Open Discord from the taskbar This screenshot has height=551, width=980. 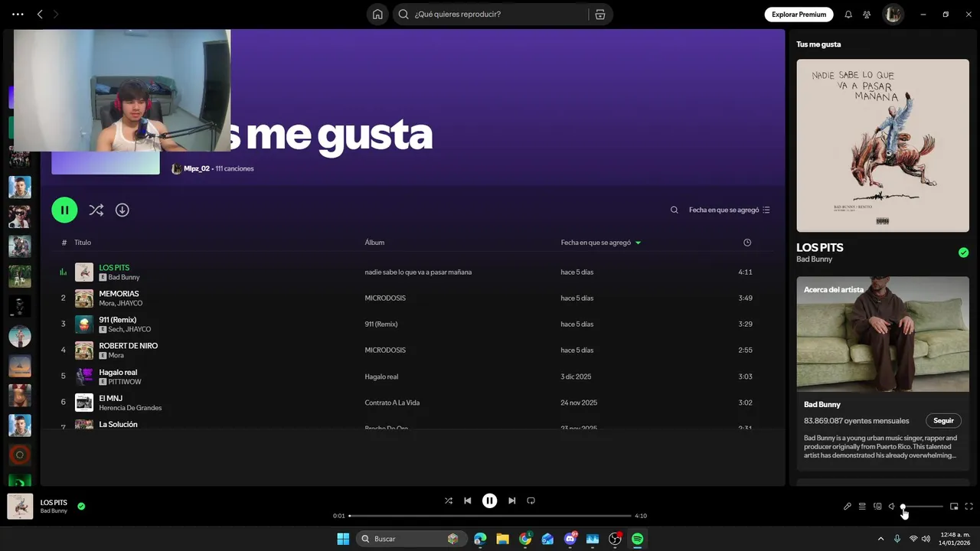(x=570, y=539)
